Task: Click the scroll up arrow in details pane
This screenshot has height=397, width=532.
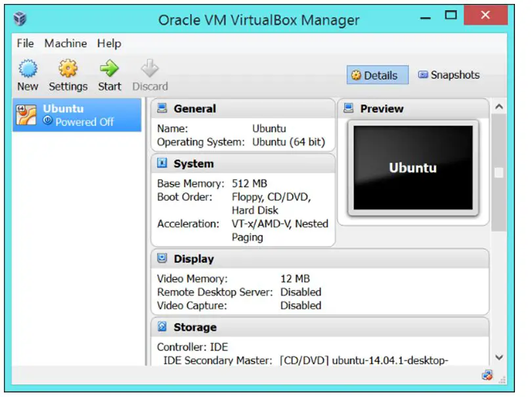Action: tap(499, 107)
